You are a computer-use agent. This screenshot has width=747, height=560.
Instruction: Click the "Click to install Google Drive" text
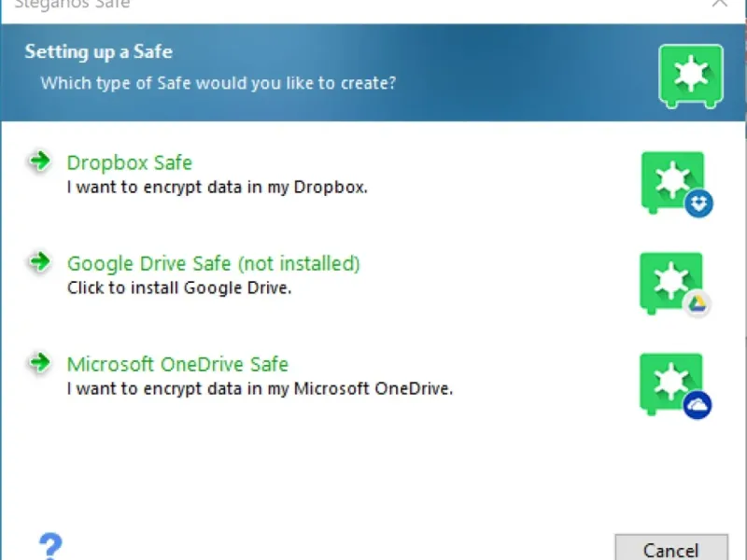point(179,287)
